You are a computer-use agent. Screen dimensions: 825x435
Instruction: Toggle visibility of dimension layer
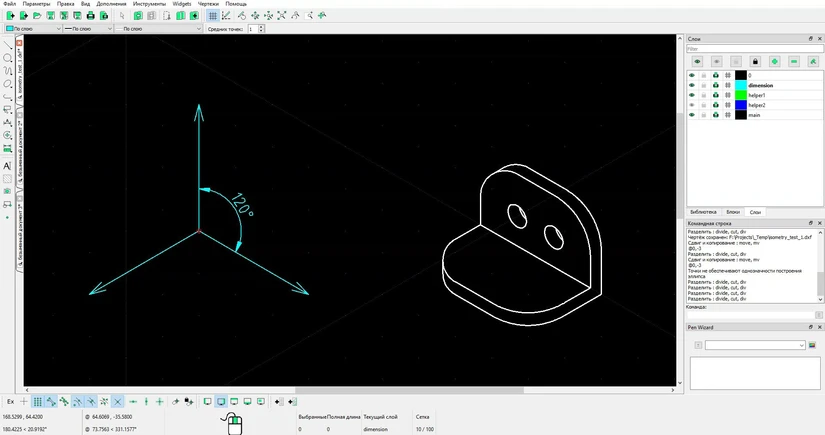692,85
